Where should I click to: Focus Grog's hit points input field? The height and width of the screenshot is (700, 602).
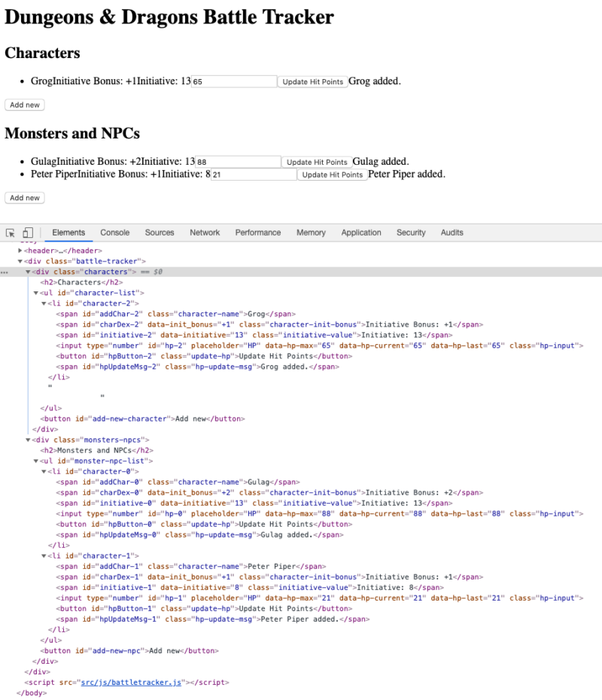click(234, 81)
